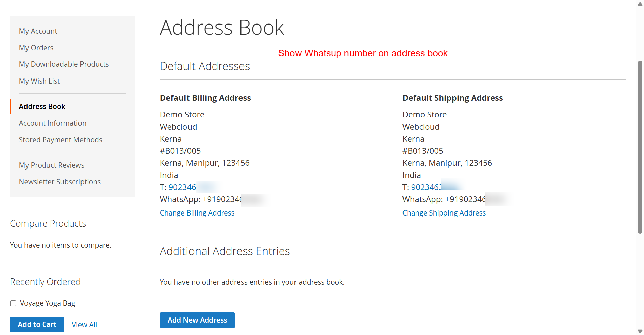
Task: Click the scrollbar down arrow
Action: point(640,331)
